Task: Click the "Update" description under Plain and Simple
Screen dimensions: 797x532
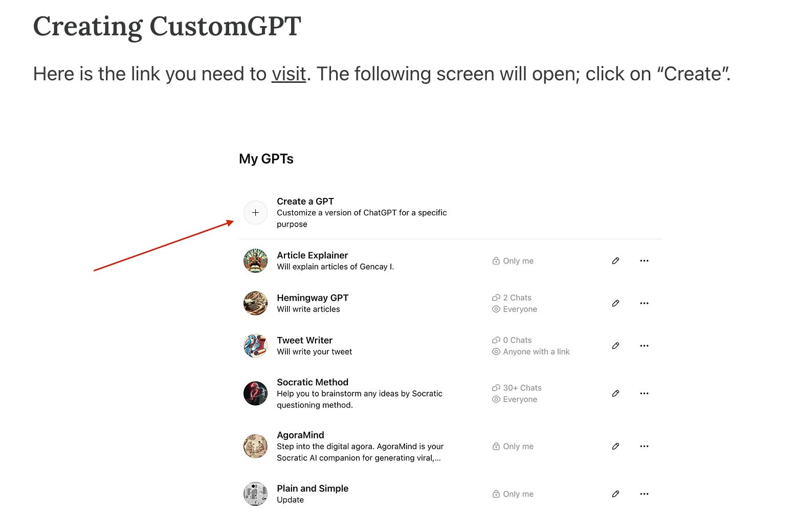Action: 290,500
